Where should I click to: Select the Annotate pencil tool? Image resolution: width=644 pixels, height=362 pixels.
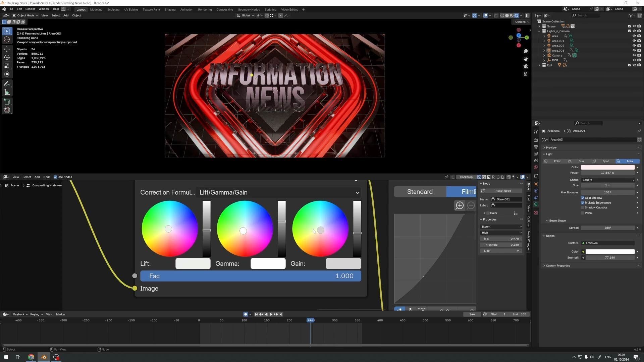pos(7,84)
